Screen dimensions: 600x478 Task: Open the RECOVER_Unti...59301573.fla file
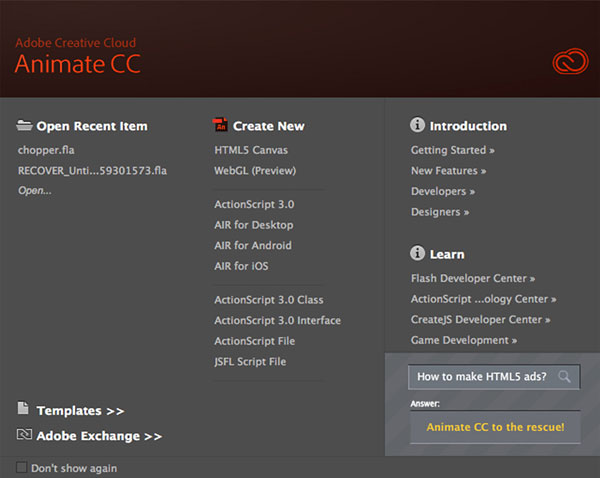click(92, 170)
